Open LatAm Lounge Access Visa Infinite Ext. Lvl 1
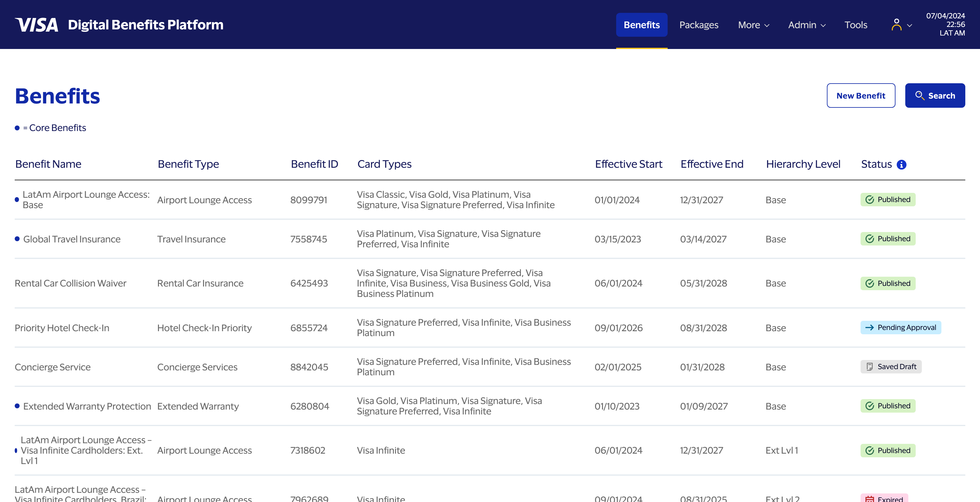980x502 pixels. pyautogui.click(x=86, y=450)
